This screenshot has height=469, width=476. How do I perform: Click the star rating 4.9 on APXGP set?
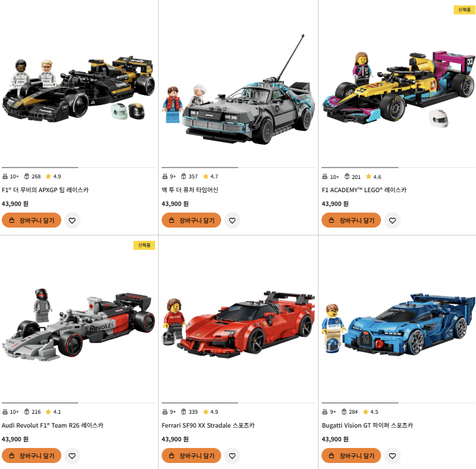click(x=53, y=177)
